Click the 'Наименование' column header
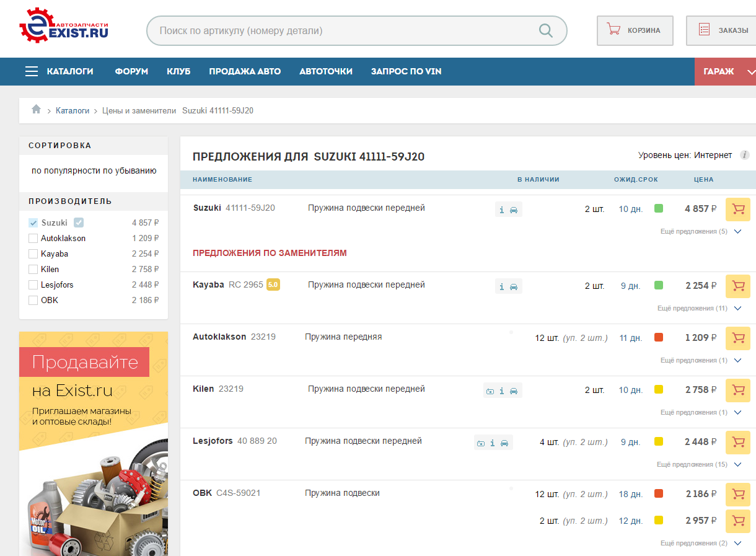 pos(222,180)
